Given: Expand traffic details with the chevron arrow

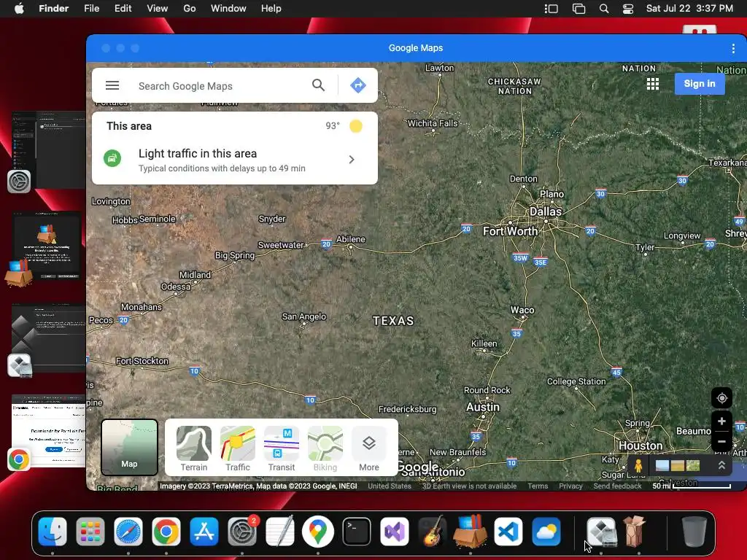Looking at the screenshot, I should (x=352, y=160).
